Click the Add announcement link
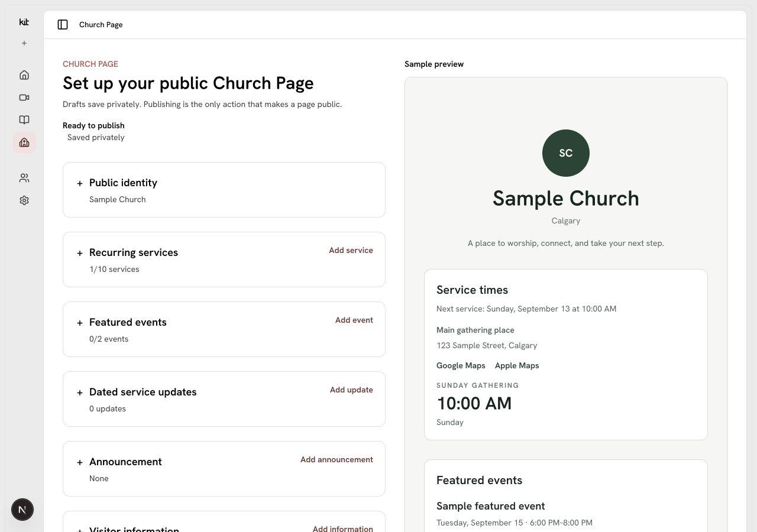The image size is (757, 532). click(337, 460)
